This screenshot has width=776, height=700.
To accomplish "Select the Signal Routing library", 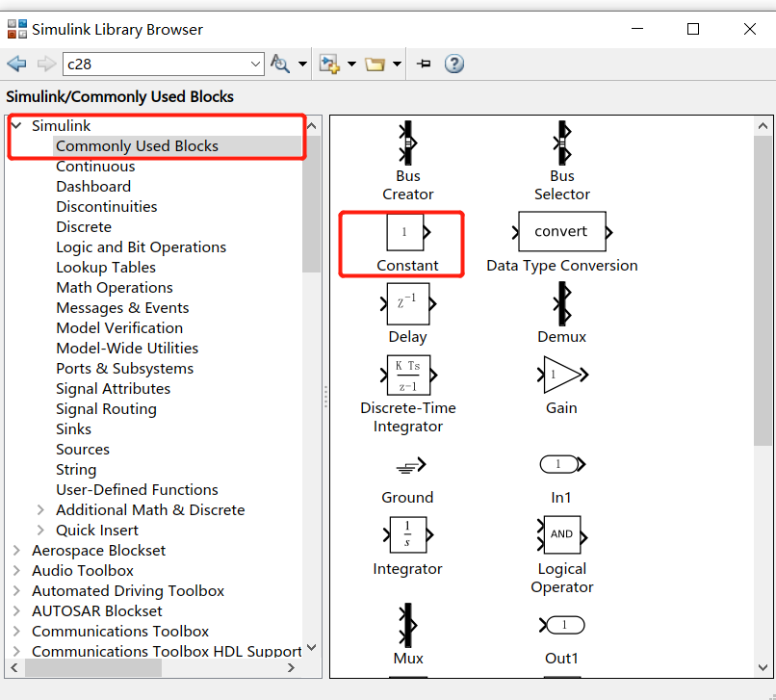I will coord(106,409).
